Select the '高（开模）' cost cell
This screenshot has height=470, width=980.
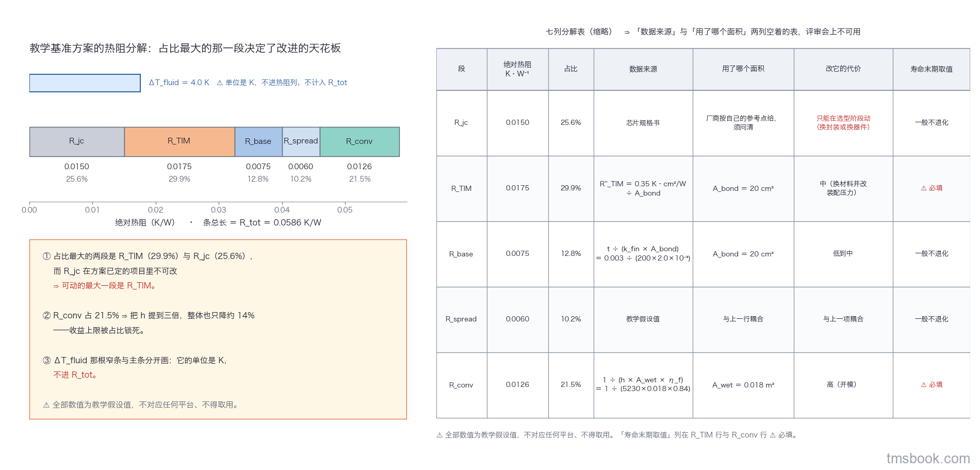[x=843, y=385]
